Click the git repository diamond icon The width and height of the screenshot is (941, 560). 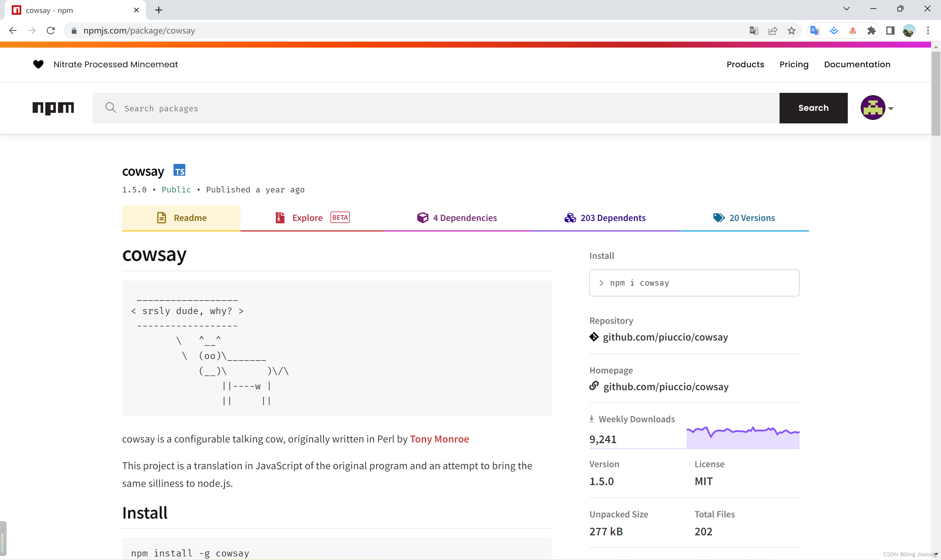[594, 337]
